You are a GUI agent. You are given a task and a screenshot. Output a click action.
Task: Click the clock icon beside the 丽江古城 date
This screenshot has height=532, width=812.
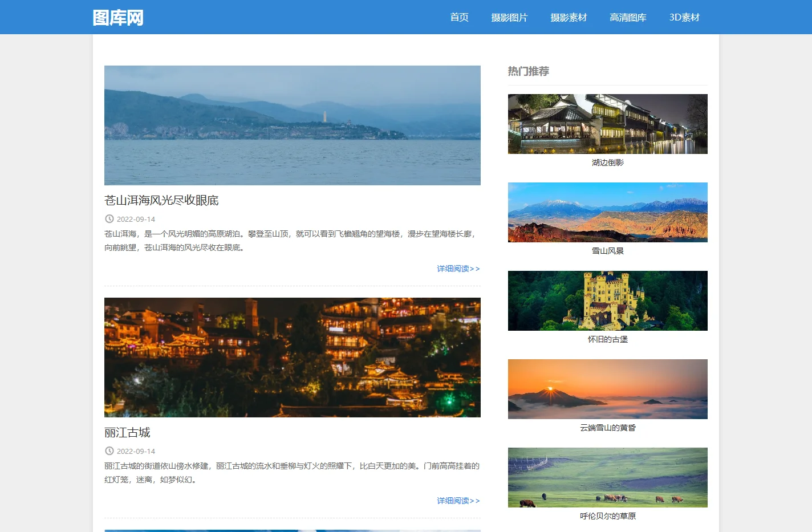[109, 450]
